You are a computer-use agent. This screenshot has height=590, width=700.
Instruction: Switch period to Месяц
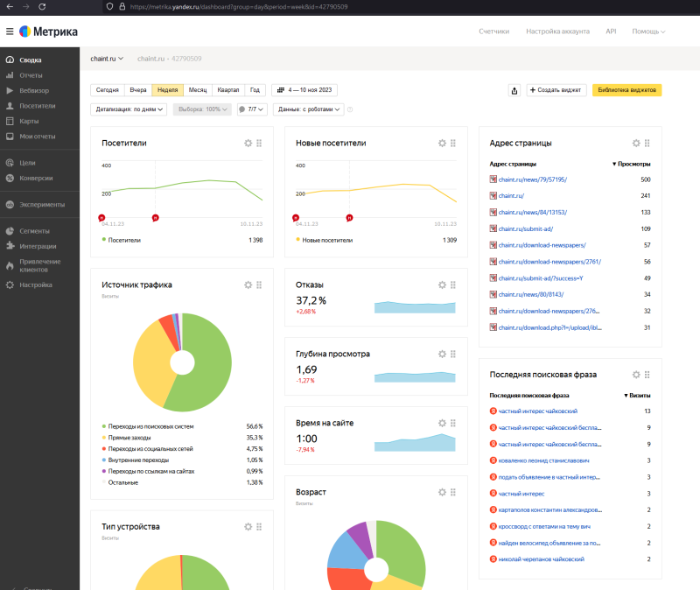point(197,89)
